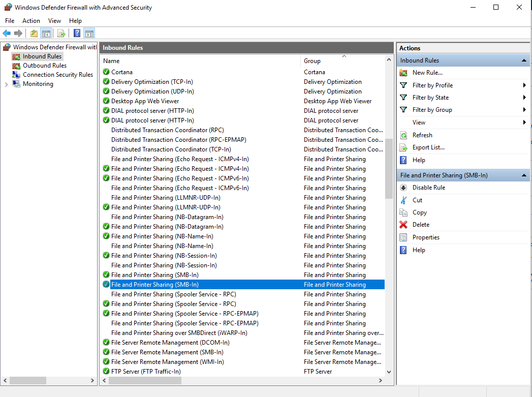Collapse the Inbound Rules actions section
532x397 pixels.
[524, 60]
